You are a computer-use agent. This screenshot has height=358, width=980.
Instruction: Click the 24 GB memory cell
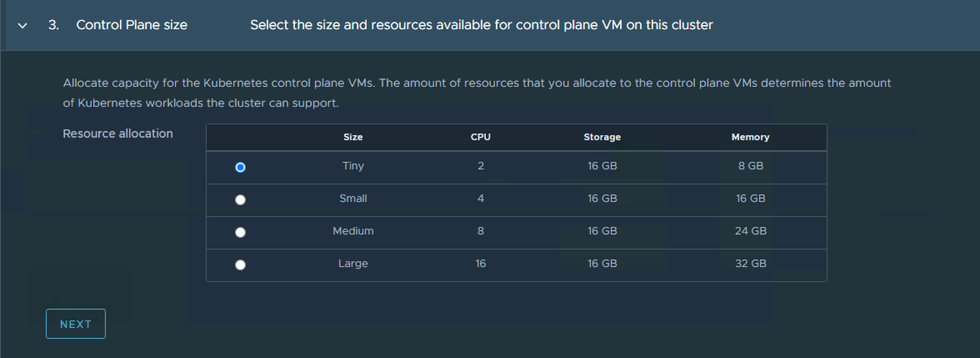click(x=750, y=231)
